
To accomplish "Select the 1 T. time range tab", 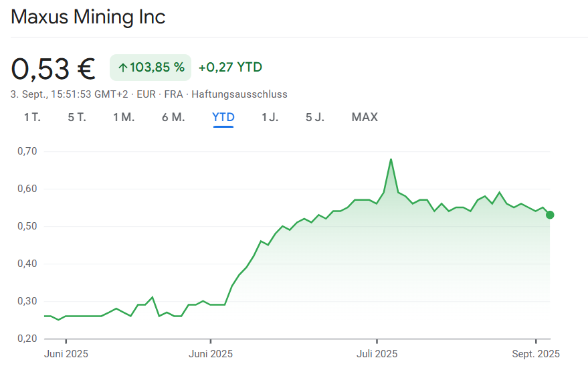I will point(32,117).
